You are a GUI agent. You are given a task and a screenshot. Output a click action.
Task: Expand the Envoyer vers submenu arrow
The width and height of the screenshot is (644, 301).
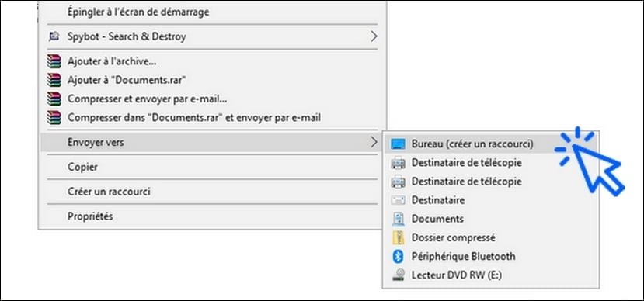(x=373, y=142)
